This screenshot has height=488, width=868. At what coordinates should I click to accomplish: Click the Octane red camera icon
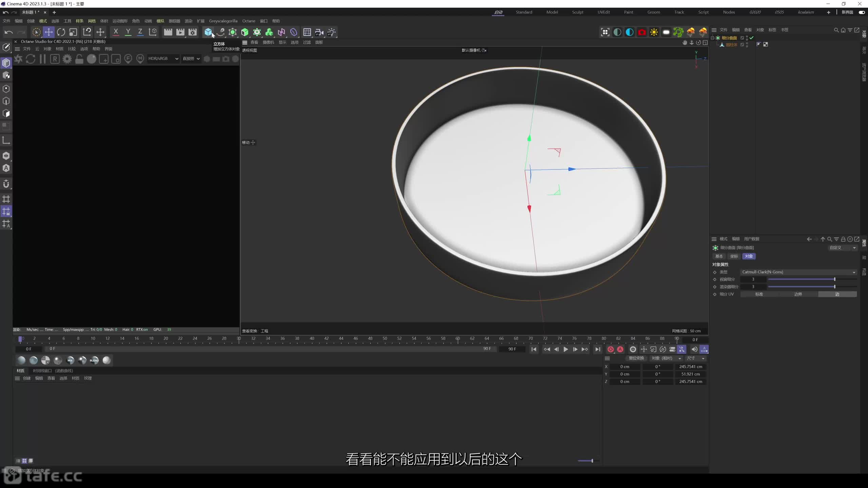pyautogui.click(x=642, y=32)
